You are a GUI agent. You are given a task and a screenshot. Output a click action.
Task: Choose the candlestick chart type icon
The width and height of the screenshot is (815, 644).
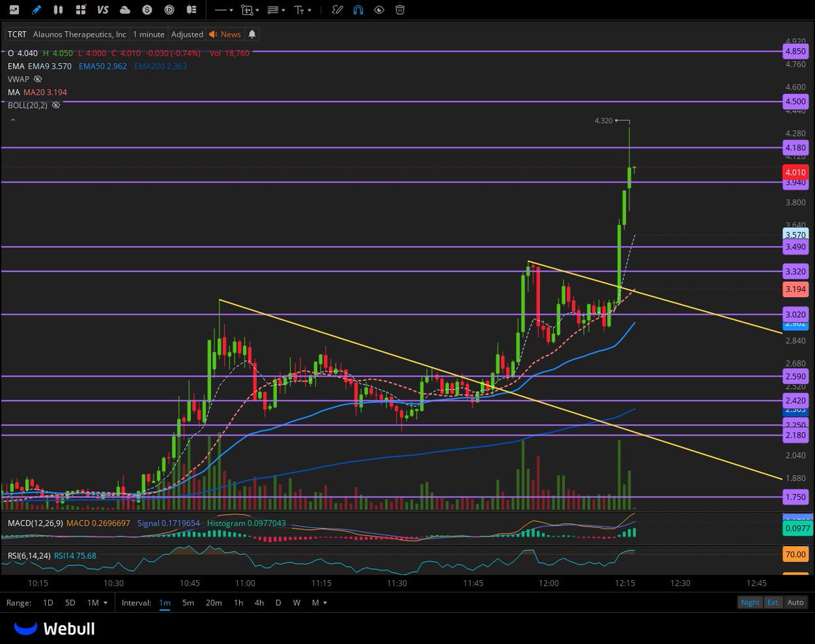click(59, 10)
